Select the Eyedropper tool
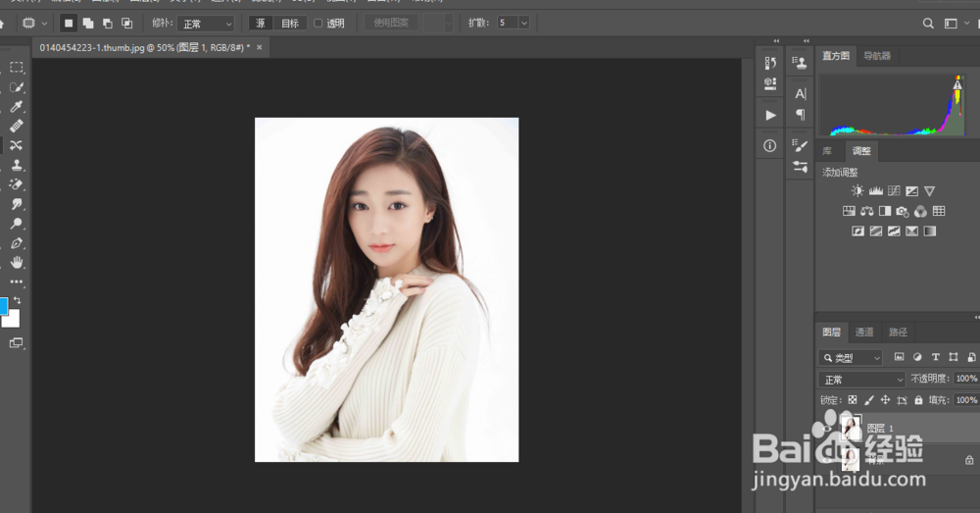The width and height of the screenshot is (980, 513). (17, 106)
